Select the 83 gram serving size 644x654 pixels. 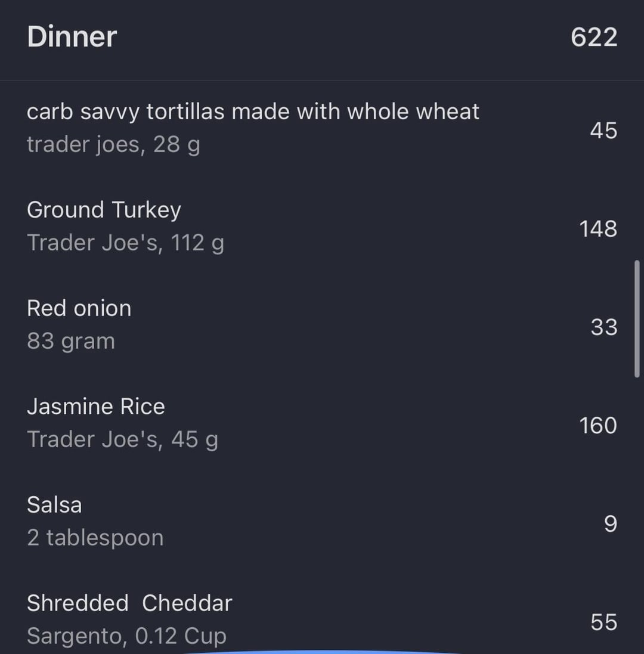71,341
